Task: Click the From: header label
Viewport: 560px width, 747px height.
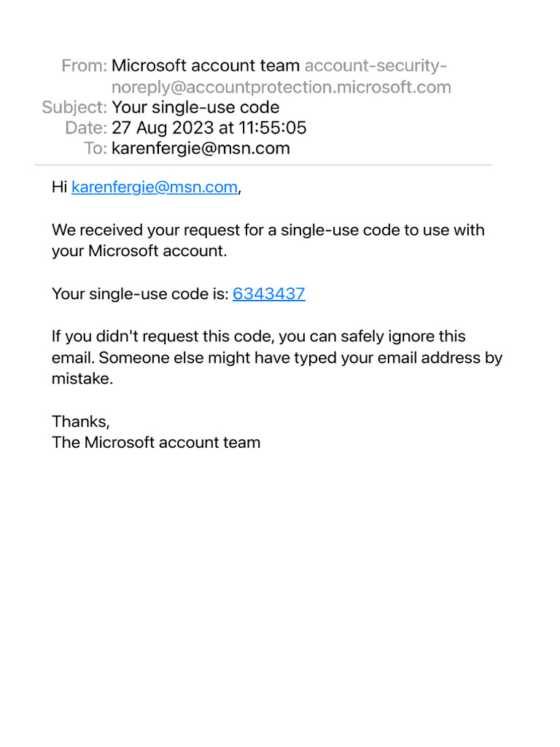Action: click(85, 66)
